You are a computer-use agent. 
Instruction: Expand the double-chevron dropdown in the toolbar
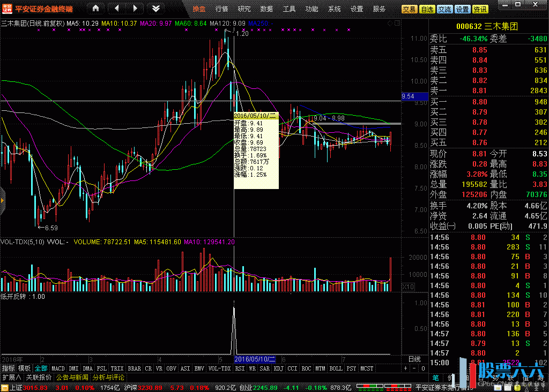tap(155, 9)
